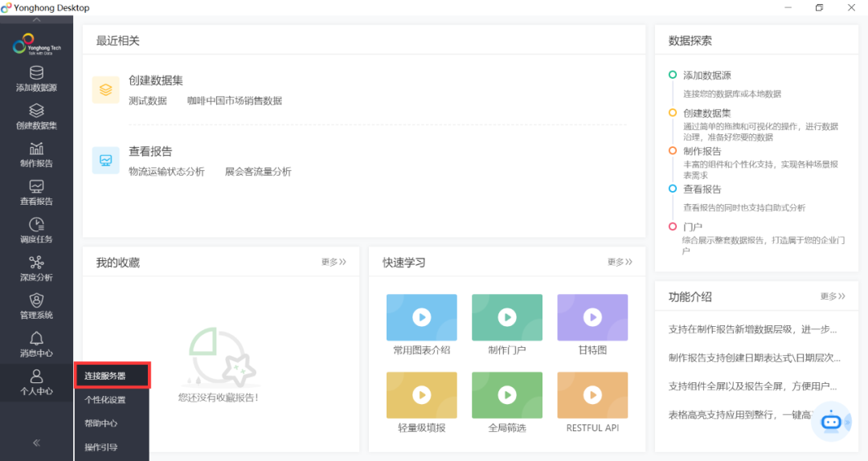The width and height of the screenshot is (868, 461).
Task: Open 个人中心 user icon
Action: (36, 377)
